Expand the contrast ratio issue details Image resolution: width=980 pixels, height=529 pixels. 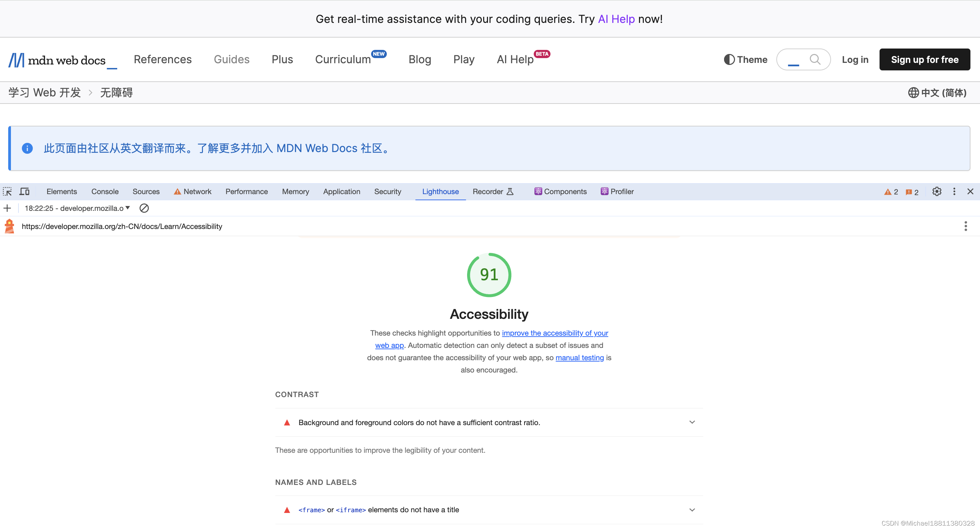click(x=692, y=422)
